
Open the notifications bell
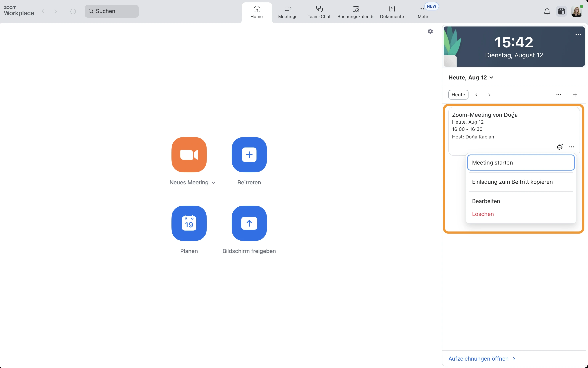coord(547,11)
